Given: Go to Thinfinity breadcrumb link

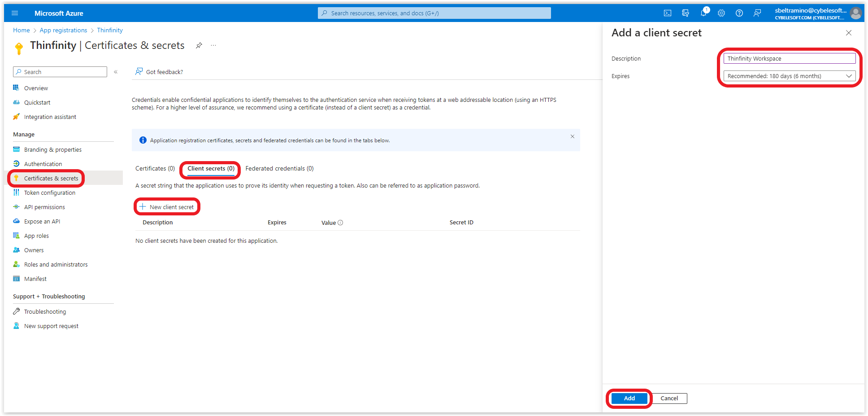Looking at the screenshot, I should pos(110,31).
